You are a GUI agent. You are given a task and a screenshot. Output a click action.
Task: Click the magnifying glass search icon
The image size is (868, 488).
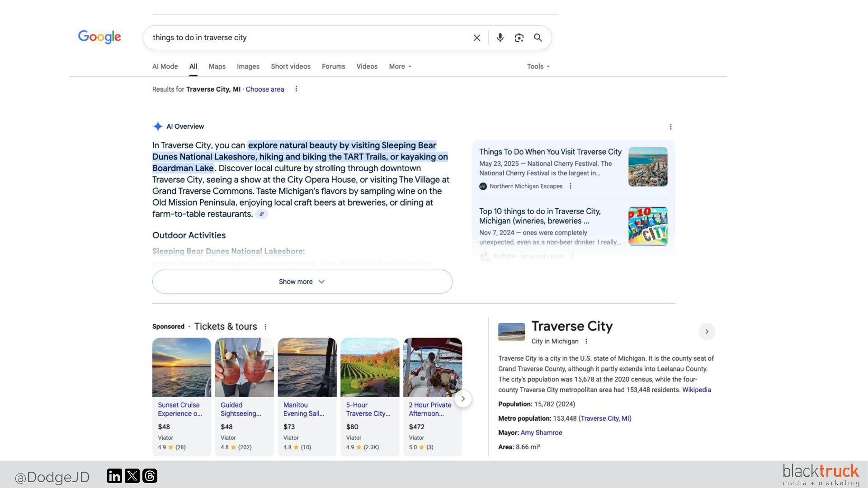coord(538,38)
